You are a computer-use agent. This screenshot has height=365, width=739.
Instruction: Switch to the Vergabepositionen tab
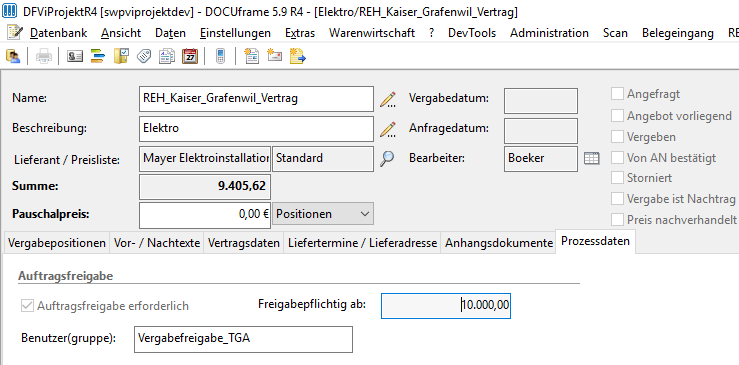tap(57, 243)
